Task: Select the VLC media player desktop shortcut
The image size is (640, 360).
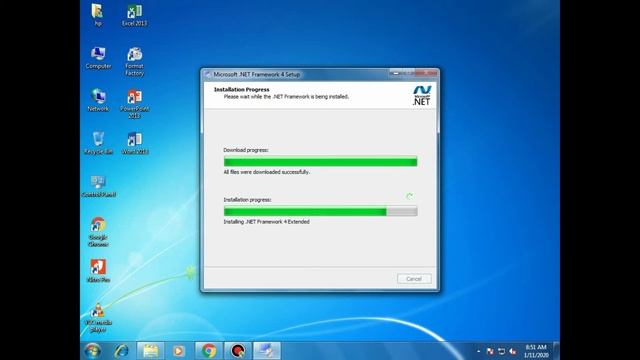Action: pyautogui.click(x=98, y=318)
